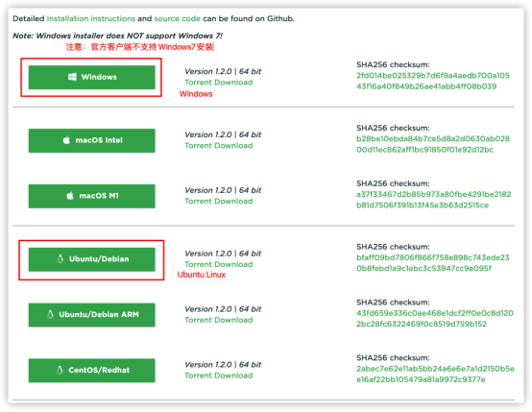Image resolution: width=532 pixels, height=412 pixels.
Task: Click the penguin icon on Ubuntu/Debian button
Action: [60, 259]
